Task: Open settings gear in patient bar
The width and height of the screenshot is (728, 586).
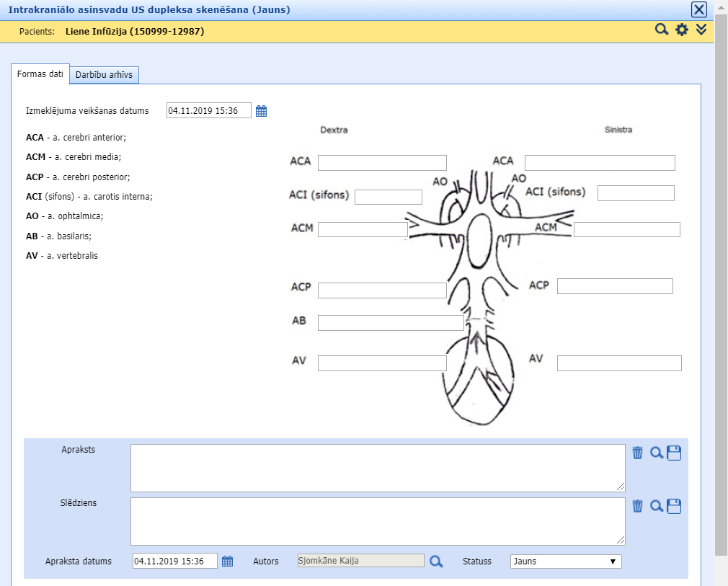Action: 682,30
